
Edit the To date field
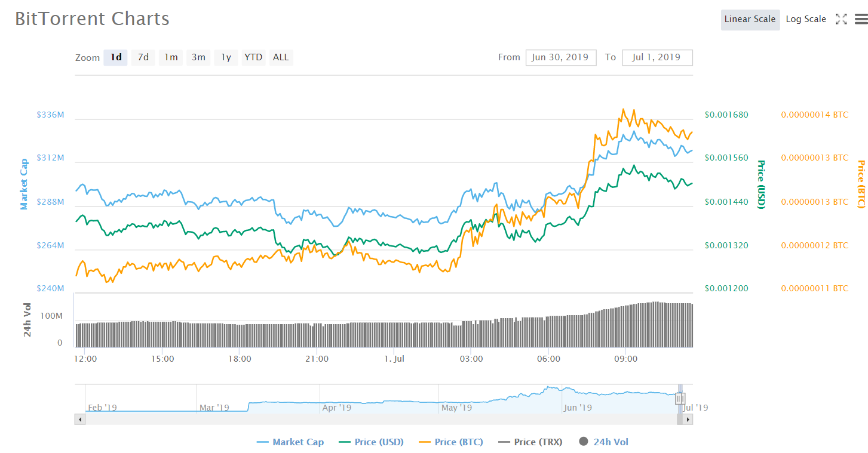point(657,57)
